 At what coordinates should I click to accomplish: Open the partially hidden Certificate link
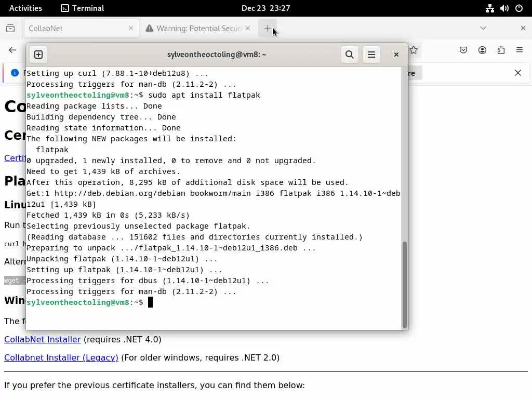[15, 158]
